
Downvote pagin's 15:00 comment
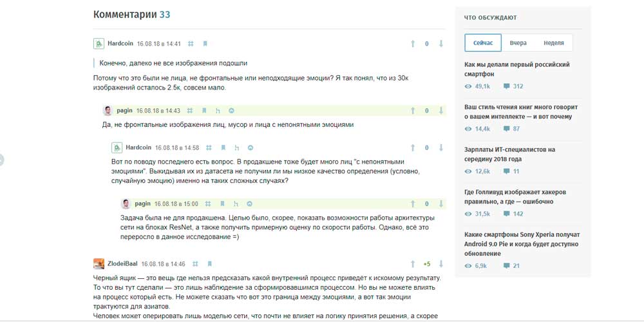[441, 204]
